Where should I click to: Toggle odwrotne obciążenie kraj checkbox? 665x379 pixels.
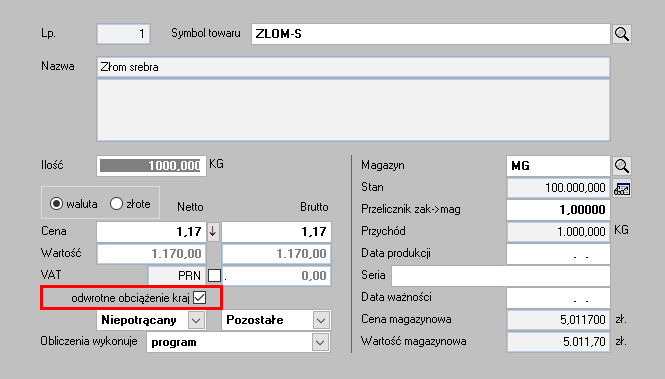tap(199, 298)
